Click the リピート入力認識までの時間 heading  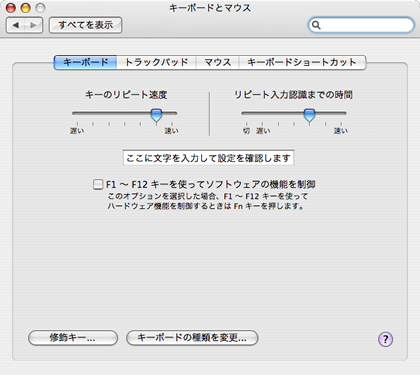click(x=293, y=95)
